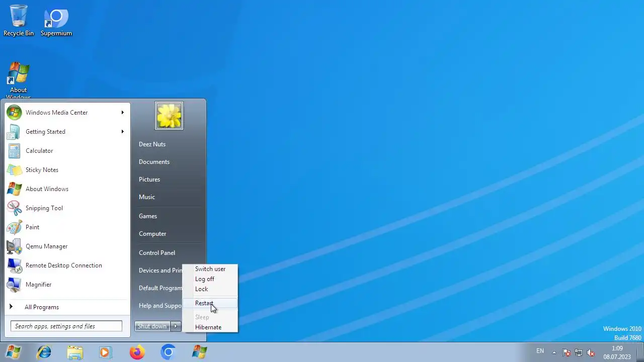The height and width of the screenshot is (362, 644).
Task: Open Pictures library link
Action: coord(149,179)
